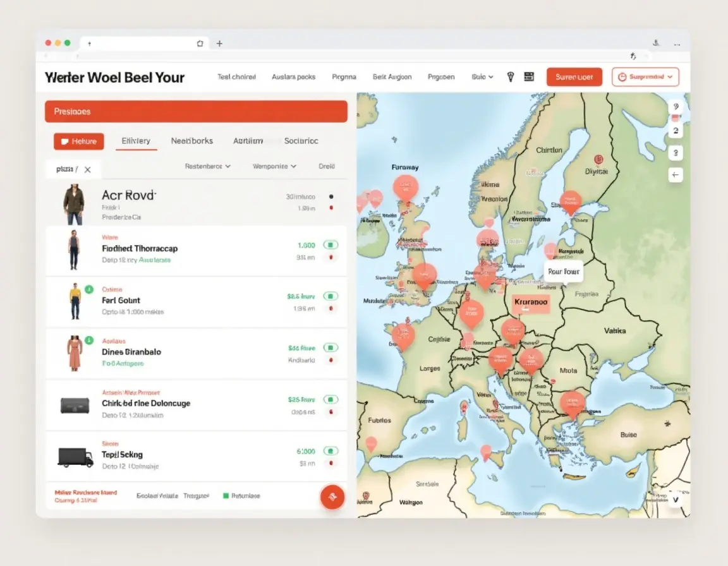728x566 pixels.
Task: Click the map pin over Finland's coast
Action: 570,202
